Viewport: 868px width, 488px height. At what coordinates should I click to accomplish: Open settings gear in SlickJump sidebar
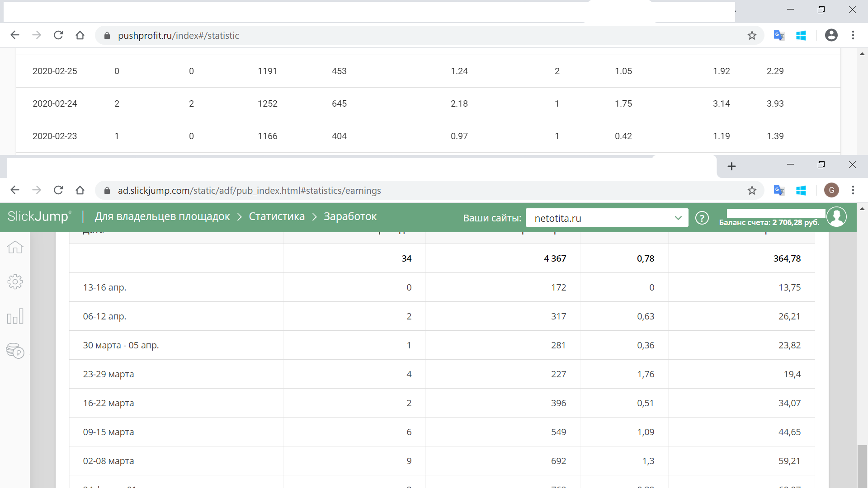coord(15,282)
